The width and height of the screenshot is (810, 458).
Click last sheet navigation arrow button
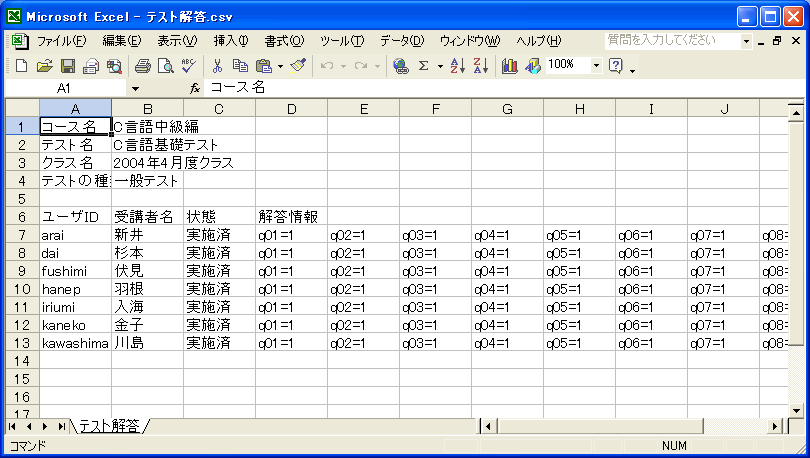[x=61, y=427]
